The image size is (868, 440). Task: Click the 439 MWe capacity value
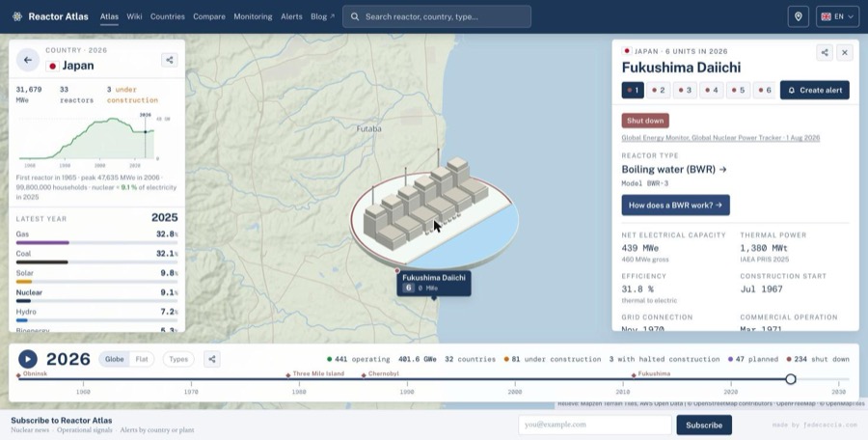pos(640,248)
